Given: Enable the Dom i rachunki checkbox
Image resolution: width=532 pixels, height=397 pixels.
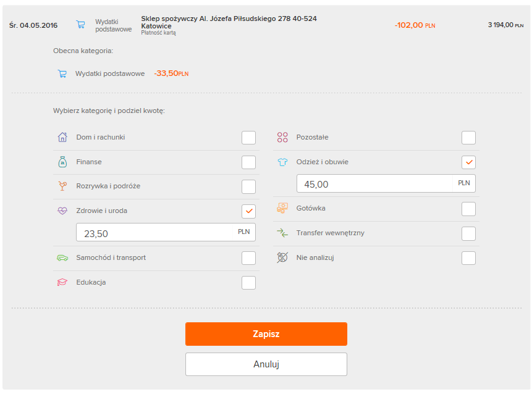Looking at the screenshot, I should (248, 138).
